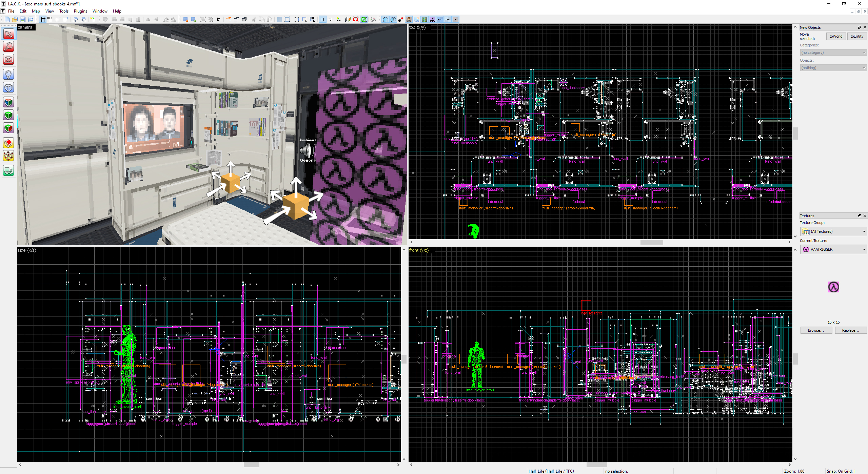Click the Group objects icon
The image size is (868, 474).
[x=203, y=19]
